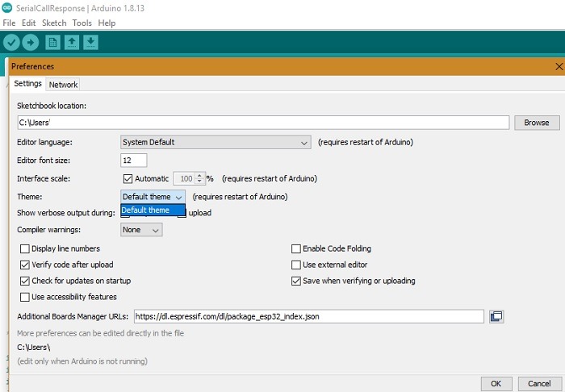
Task: Click the Open sketch up-arrow icon
Action: coord(72,43)
